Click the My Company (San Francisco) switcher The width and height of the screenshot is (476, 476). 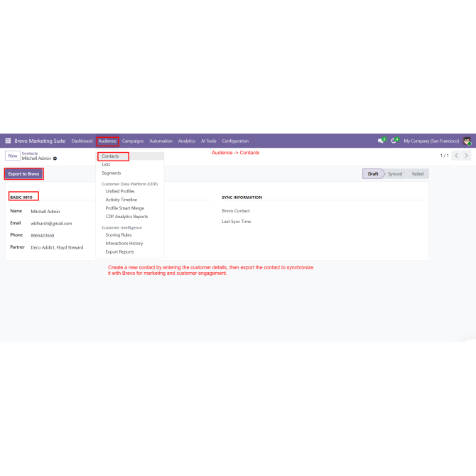431,141
